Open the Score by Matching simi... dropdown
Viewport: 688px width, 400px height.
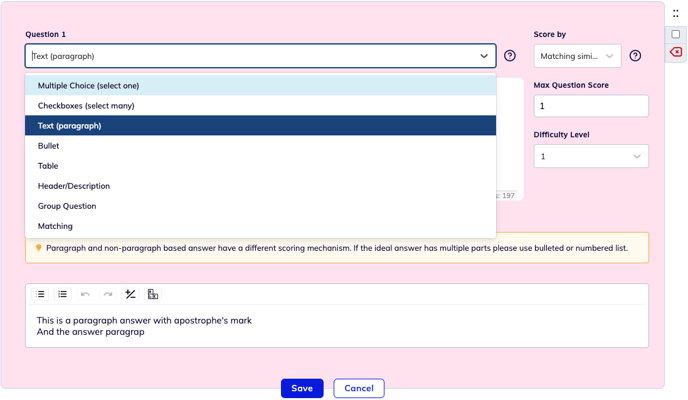pyautogui.click(x=577, y=56)
